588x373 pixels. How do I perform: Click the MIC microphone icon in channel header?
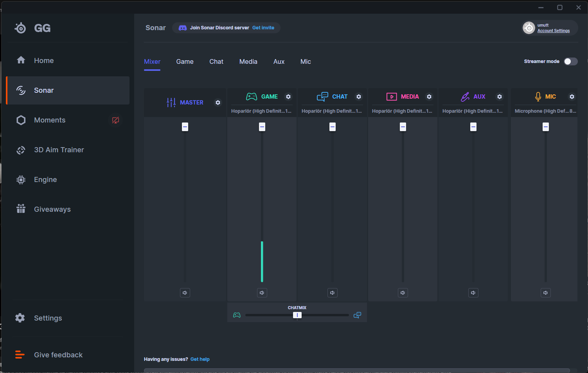click(538, 97)
